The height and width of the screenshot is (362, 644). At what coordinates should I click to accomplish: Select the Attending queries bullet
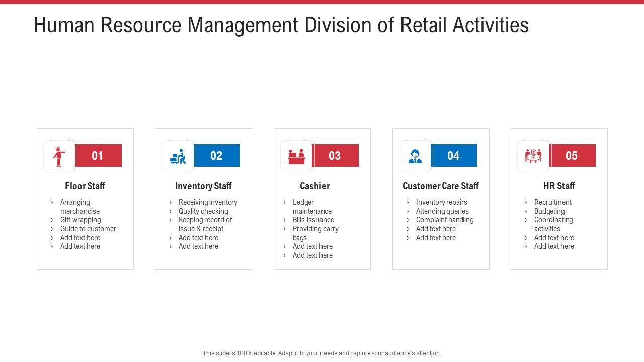442,211
